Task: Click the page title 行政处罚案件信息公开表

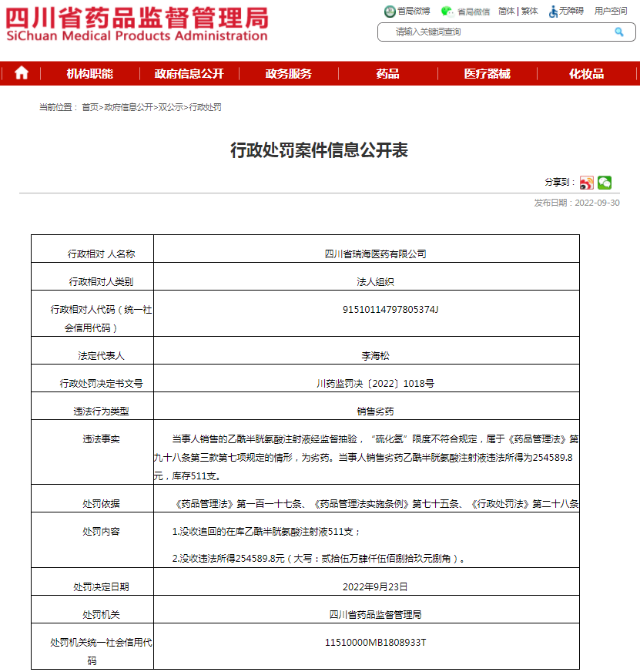Action: (320, 150)
